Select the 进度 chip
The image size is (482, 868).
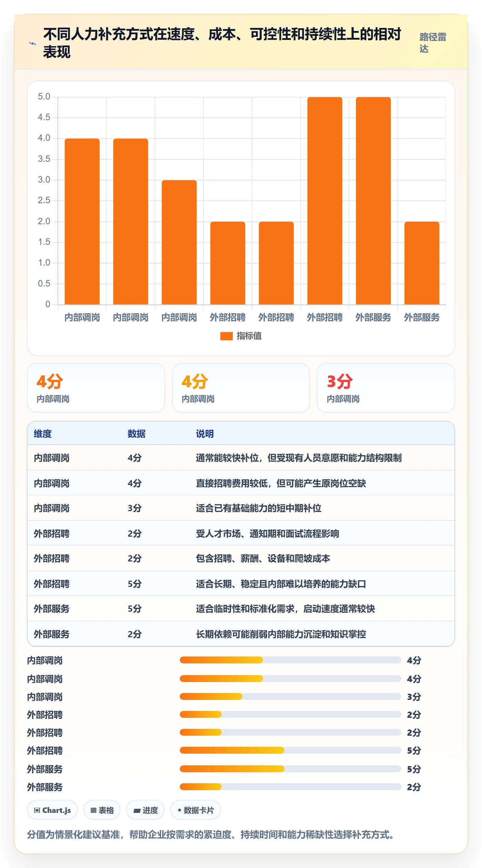[145, 810]
